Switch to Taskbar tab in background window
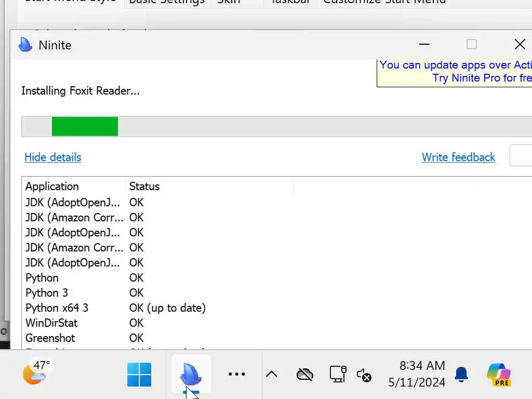532x399 pixels. (290, 3)
